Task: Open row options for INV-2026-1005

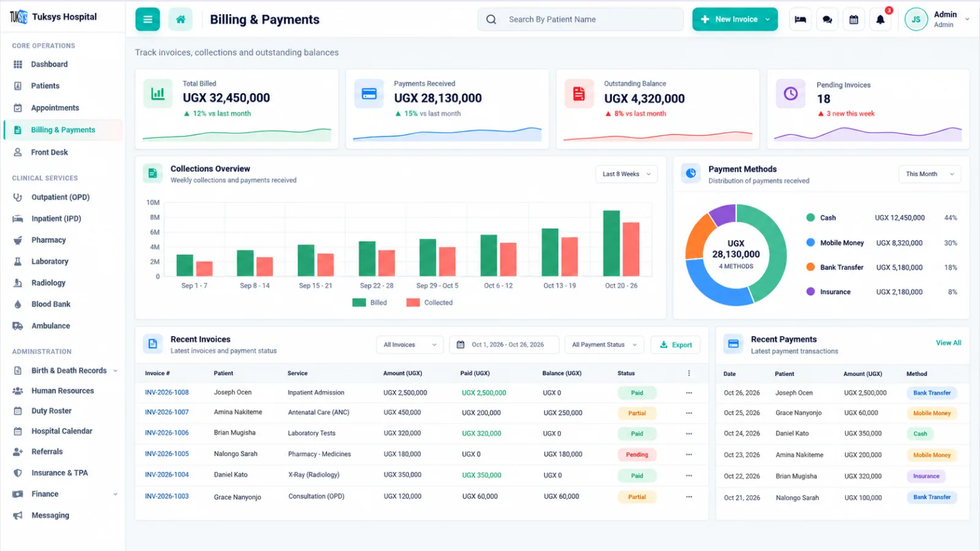Action: click(x=689, y=454)
